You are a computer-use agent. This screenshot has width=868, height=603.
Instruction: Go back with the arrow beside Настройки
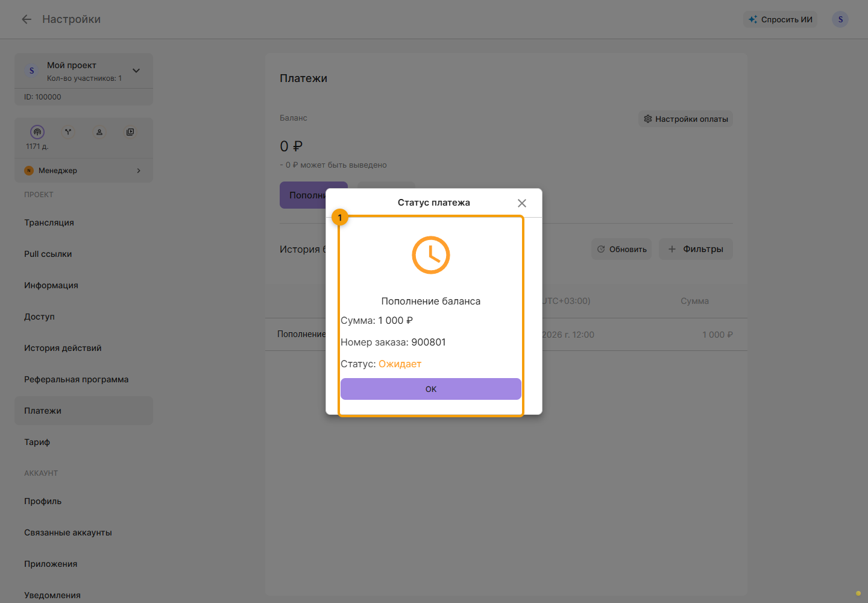pos(27,19)
